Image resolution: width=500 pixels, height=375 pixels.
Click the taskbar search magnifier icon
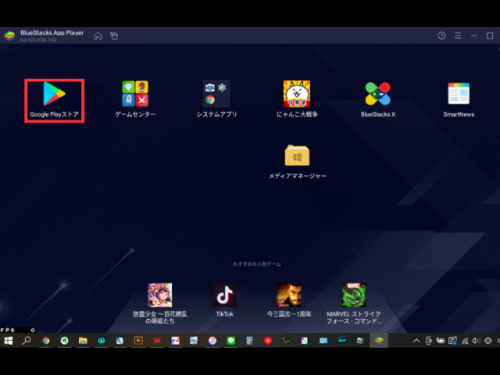[26, 341]
